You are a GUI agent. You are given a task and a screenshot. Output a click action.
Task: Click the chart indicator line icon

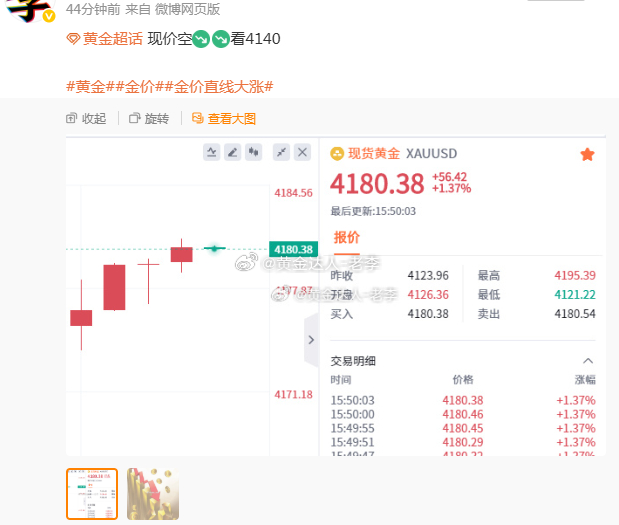point(212,152)
